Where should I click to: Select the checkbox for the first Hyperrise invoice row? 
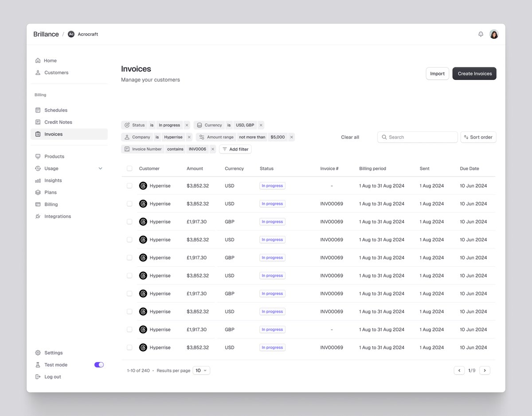129,186
